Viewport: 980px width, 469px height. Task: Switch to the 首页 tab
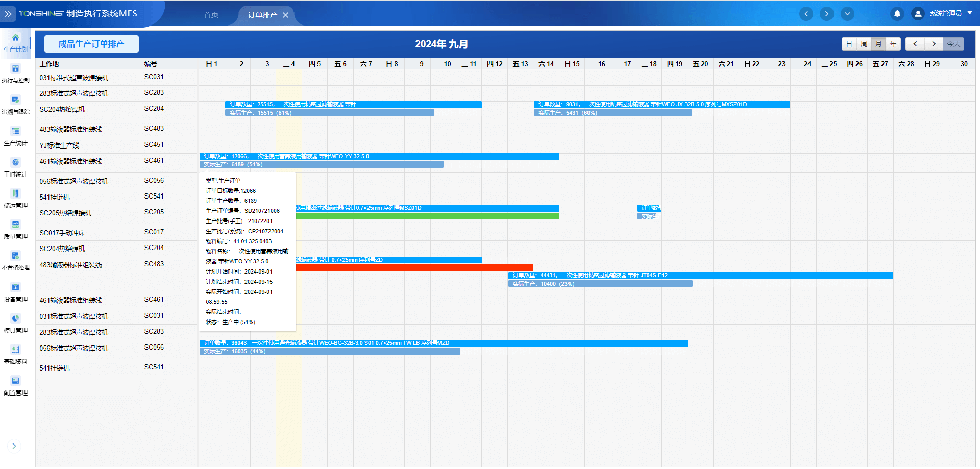[x=211, y=15]
